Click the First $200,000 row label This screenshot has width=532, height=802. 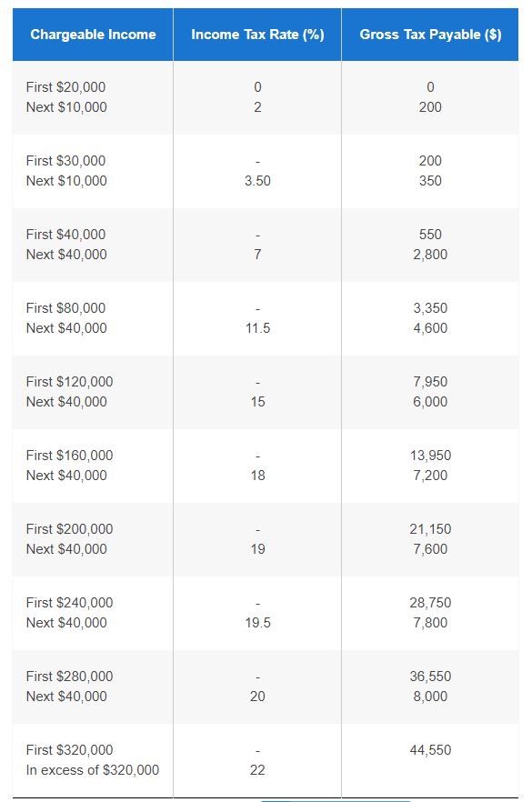tap(69, 529)
